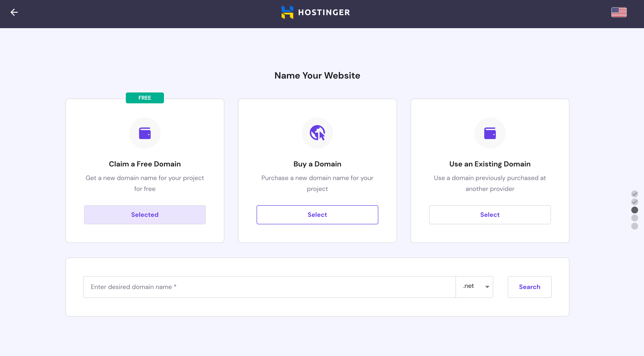Click the globe cursor icon in Buy a Domain
This screenshot has width=644, height=356.
tap(317, 133)
